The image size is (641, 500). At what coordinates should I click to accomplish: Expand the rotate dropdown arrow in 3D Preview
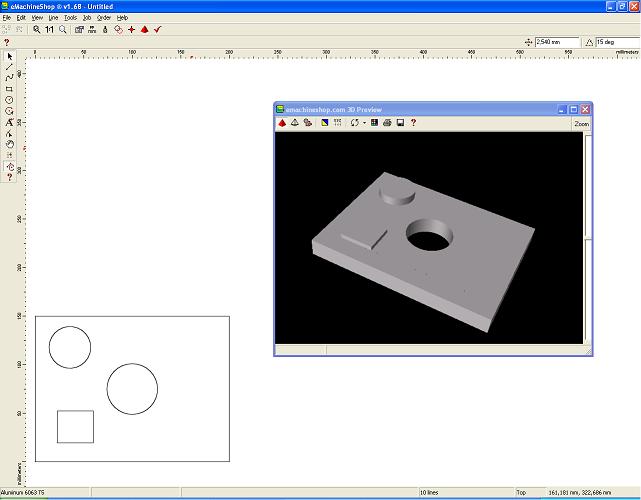point(364,123)
